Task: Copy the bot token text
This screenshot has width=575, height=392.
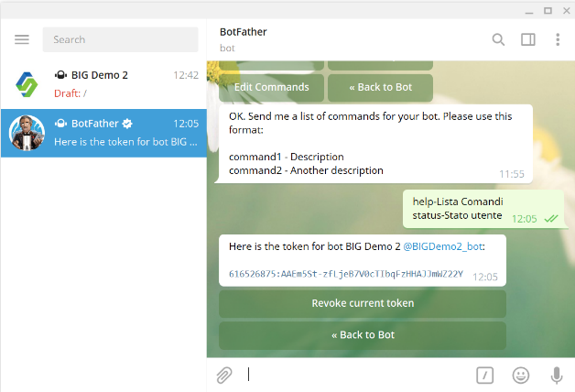Action: coord(346,274)
